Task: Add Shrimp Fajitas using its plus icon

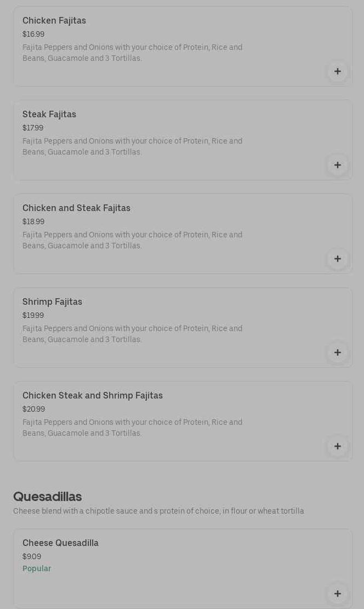Action: tap(337, 352)
